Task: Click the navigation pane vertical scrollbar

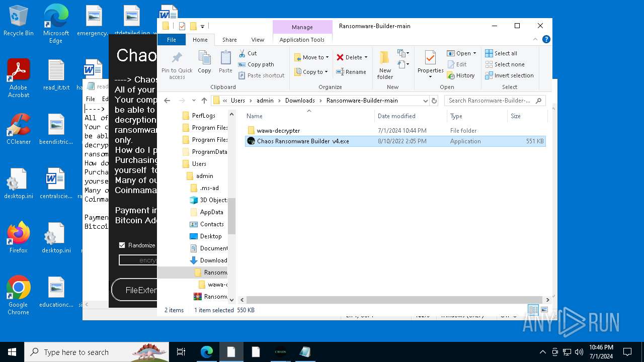Action: (231, 216)
